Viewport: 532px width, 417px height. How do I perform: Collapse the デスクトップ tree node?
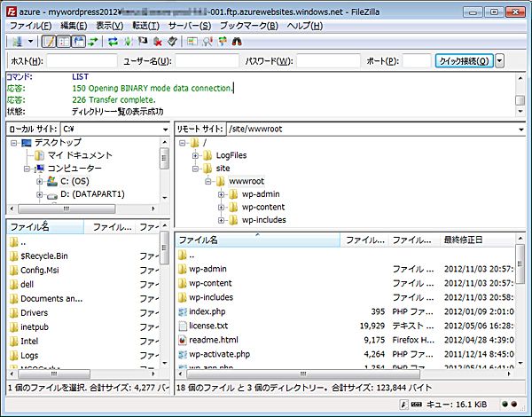(14, 143)
